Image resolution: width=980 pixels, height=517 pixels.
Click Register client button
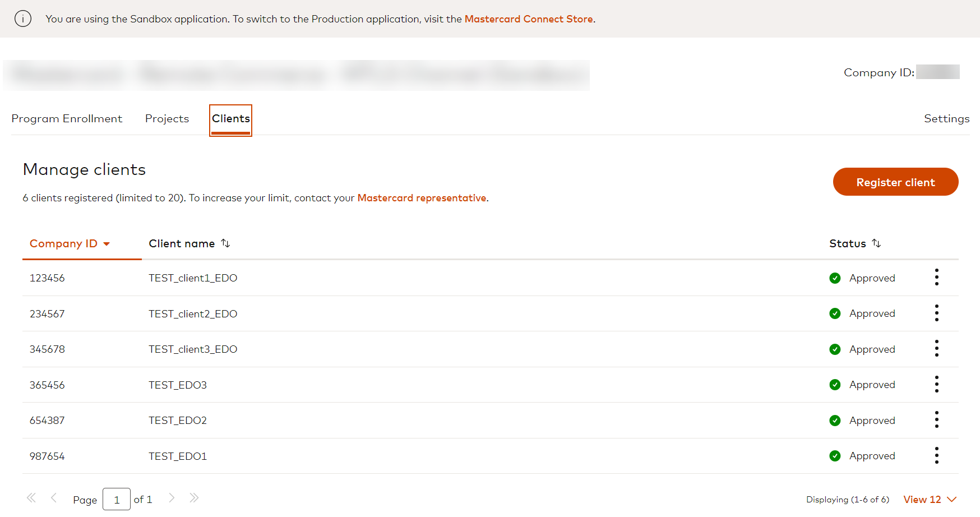(x=895, y=182)
